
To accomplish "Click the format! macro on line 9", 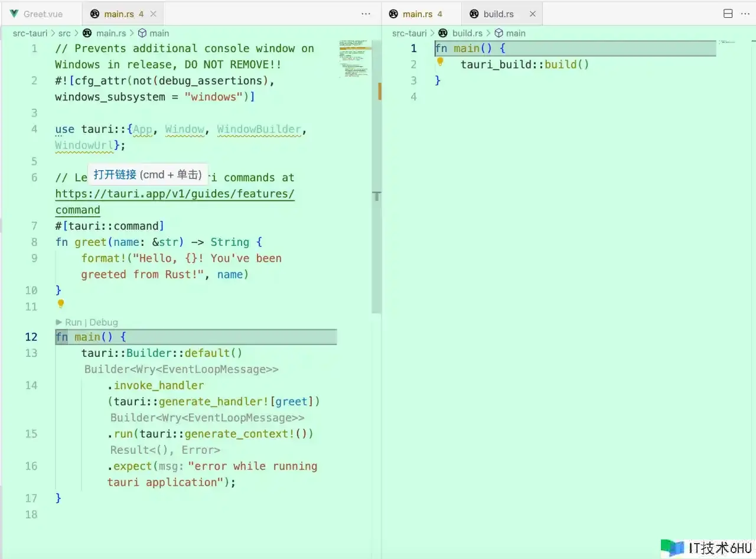I will pyautogui.click(x=104, y=258).
